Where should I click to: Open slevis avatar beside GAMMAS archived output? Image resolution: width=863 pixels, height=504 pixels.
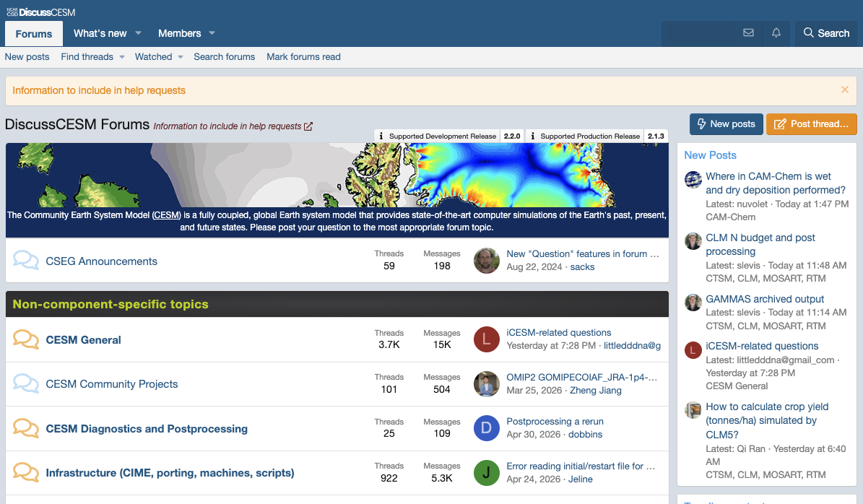[693, 302]
